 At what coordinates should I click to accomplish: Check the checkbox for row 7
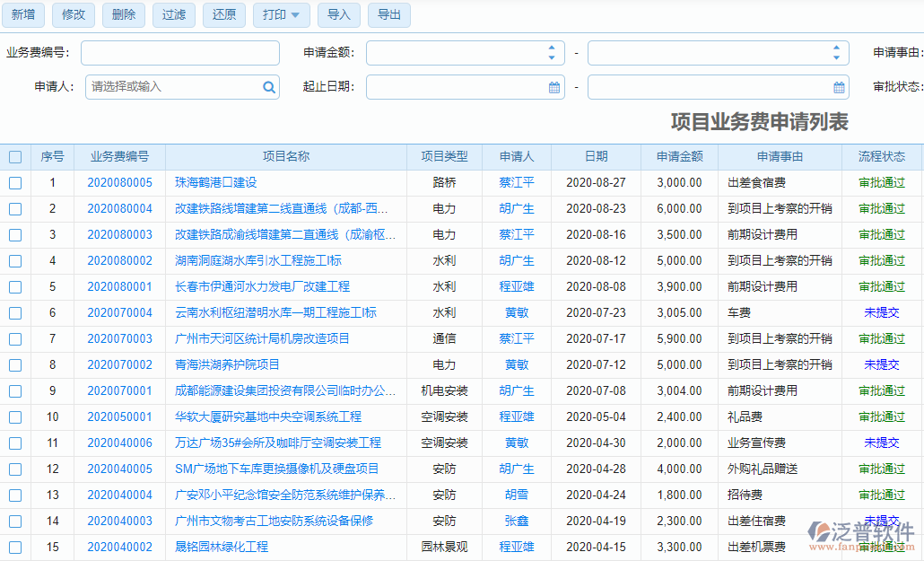[14, 339]
